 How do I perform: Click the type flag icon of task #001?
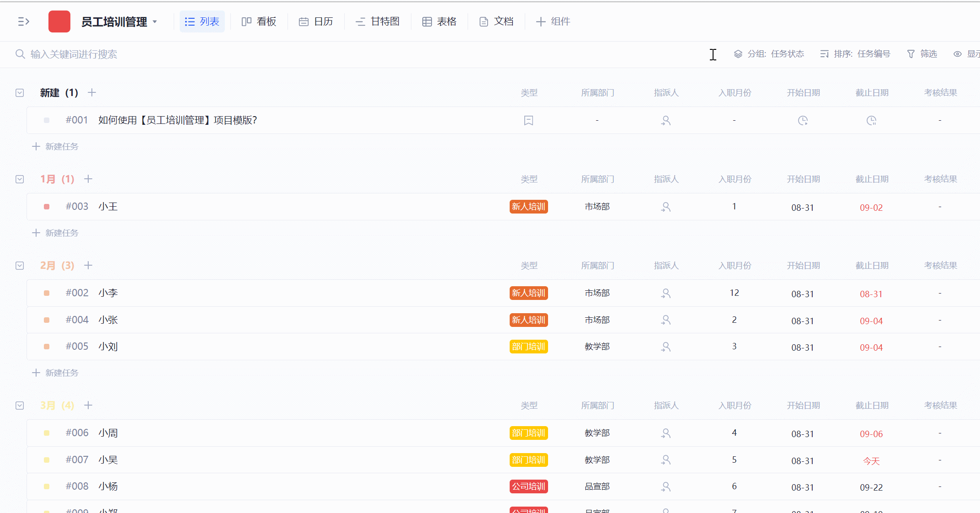pos(528,121)
